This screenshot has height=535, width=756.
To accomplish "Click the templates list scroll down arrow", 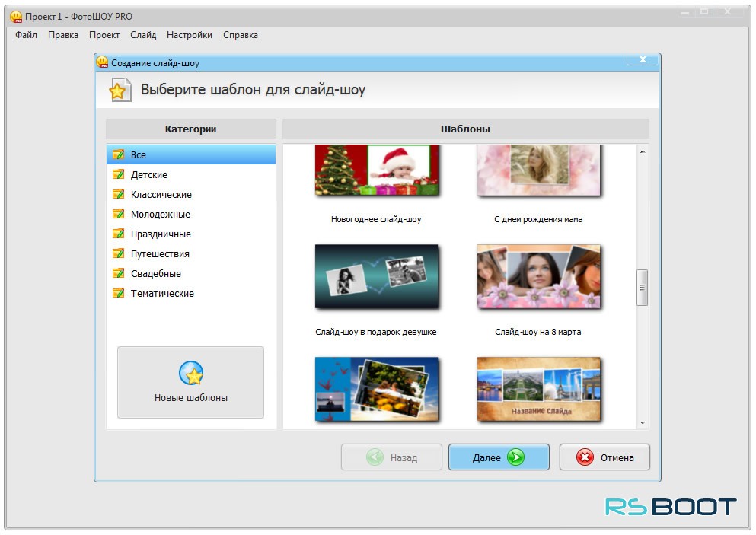I will click(643, 422).
